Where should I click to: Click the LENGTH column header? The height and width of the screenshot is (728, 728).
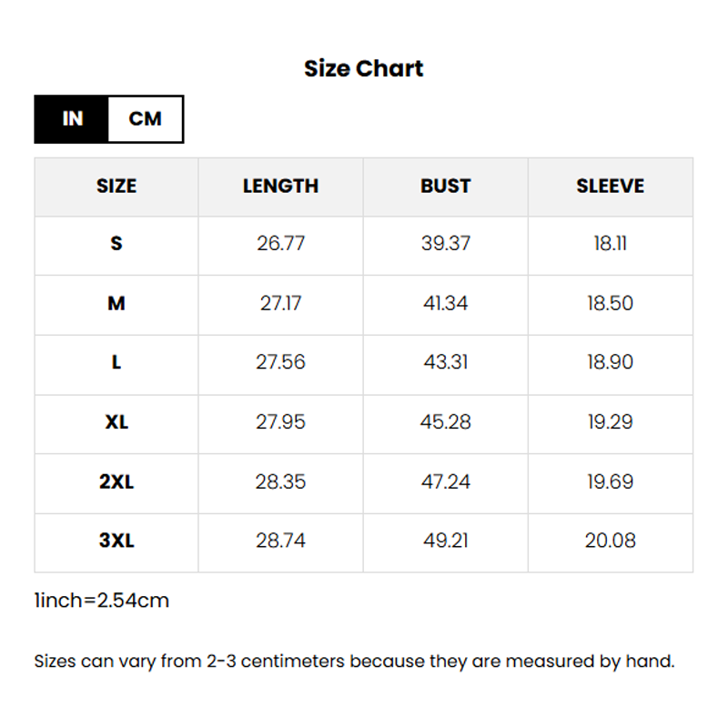coord(280,187)
